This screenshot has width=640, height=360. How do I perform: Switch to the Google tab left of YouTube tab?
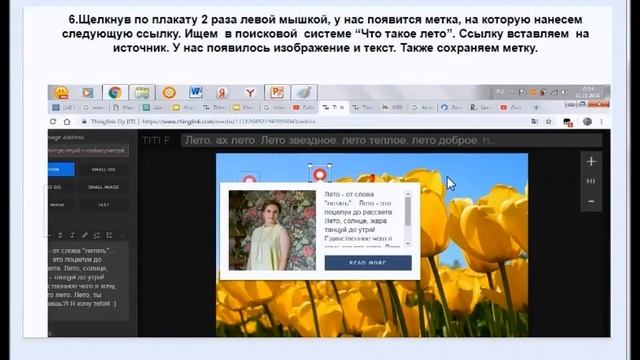click(x=275, y=107)
